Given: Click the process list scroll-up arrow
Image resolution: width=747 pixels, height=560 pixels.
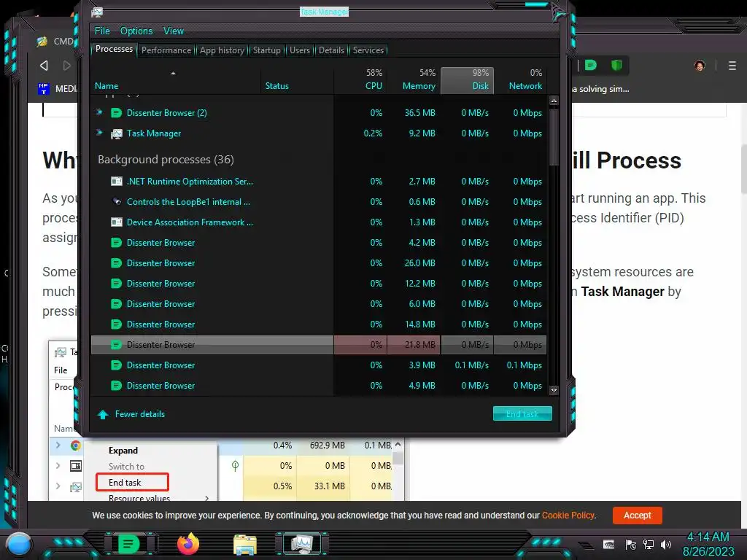Looking at the screenshot, I should coord(554,101).
